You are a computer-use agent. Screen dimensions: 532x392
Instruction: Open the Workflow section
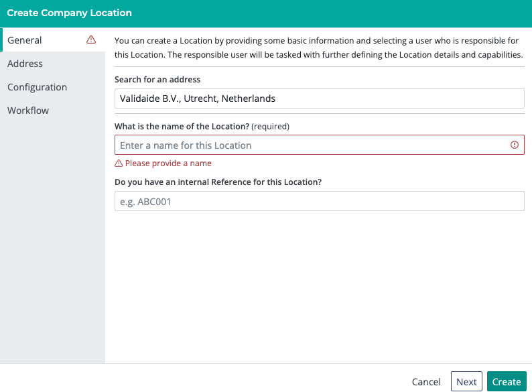52,111
